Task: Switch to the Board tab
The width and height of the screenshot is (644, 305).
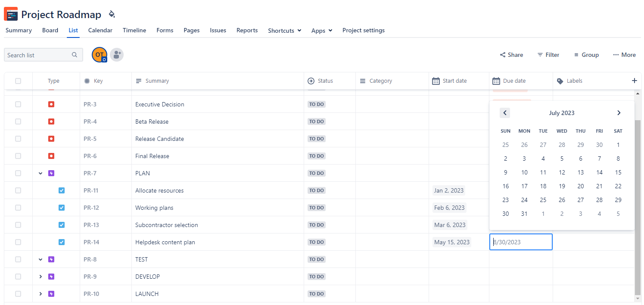Action: 50,30
